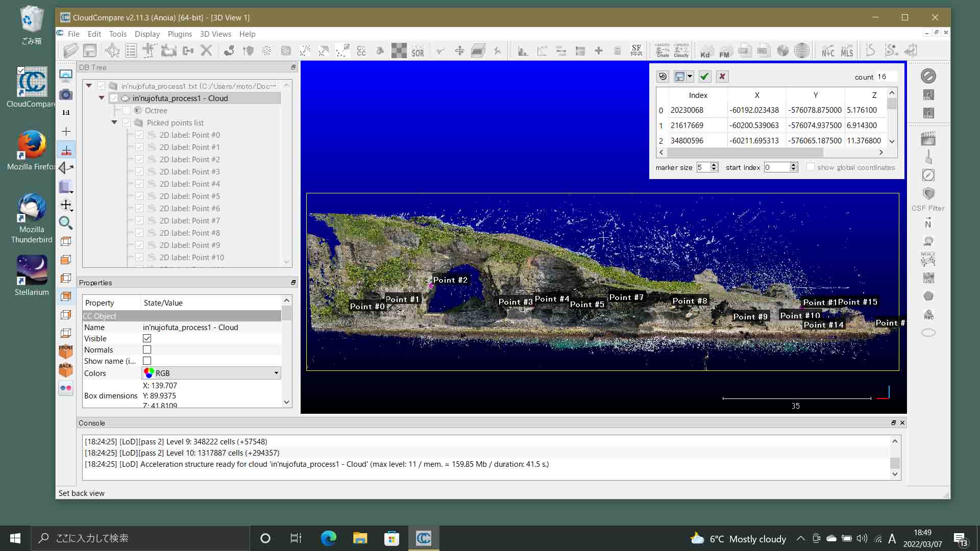The height and width of the screenshot is (551, 980).
Task: Enable the Normals property checkbox
Action: tap(147, 349)
